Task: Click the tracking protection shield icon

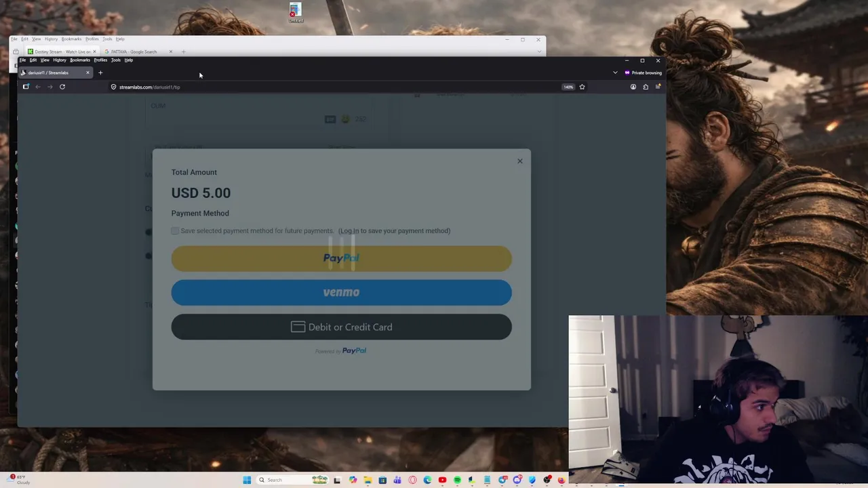Action: pos(113,87)
